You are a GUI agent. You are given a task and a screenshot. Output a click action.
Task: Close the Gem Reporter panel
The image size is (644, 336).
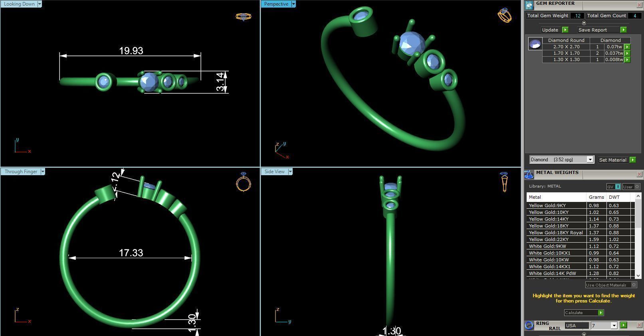(x=639, y=5)
